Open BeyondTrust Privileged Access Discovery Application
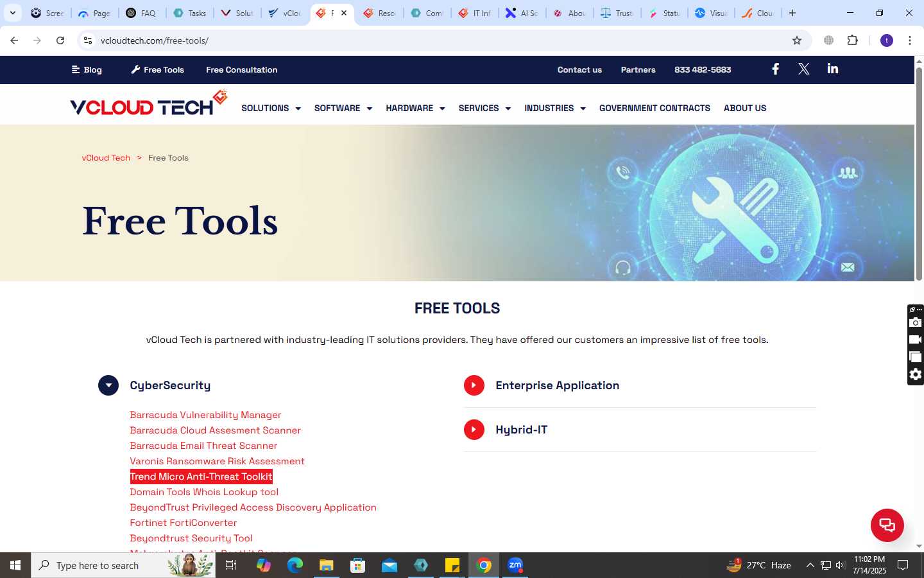Screen dimensions: 924x578 click(x=253, y=507)
